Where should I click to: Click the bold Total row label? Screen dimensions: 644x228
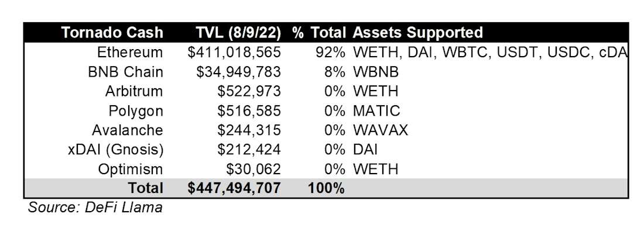(146, 188)
